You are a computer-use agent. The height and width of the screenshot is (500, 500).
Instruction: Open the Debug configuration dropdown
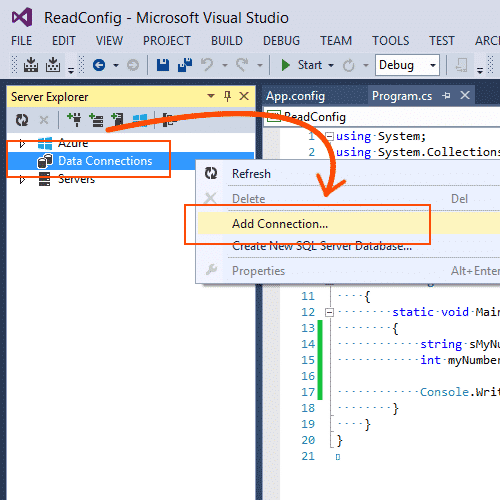433,65
